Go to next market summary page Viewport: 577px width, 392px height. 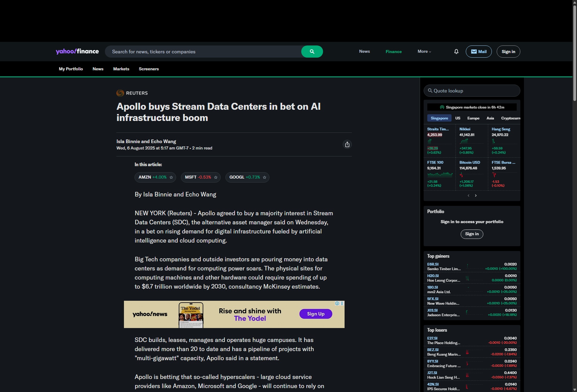(x=476, y=196)
